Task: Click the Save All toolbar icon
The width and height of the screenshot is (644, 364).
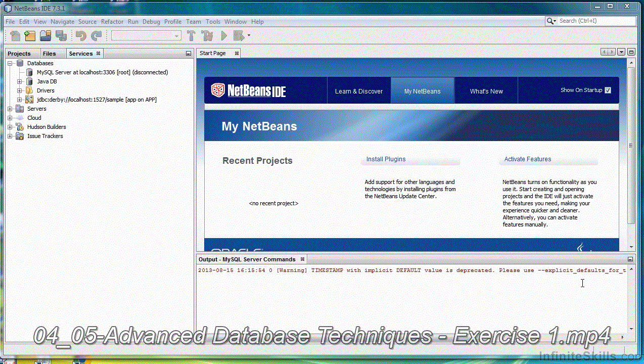Action: [x=61, y=35]
